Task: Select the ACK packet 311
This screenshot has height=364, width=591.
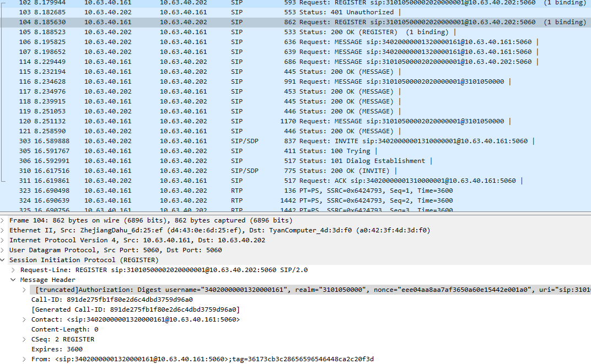Action: 221,180
